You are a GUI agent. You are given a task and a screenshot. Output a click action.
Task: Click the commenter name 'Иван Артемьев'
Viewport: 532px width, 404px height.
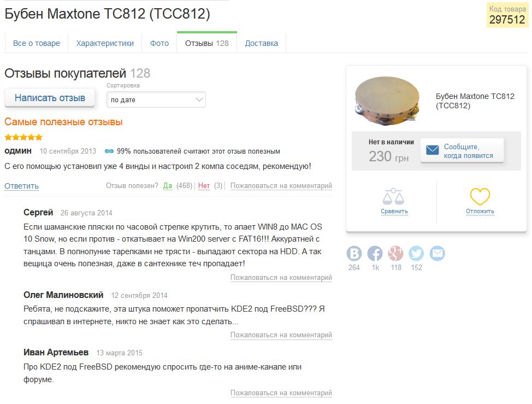click(56, 353)
